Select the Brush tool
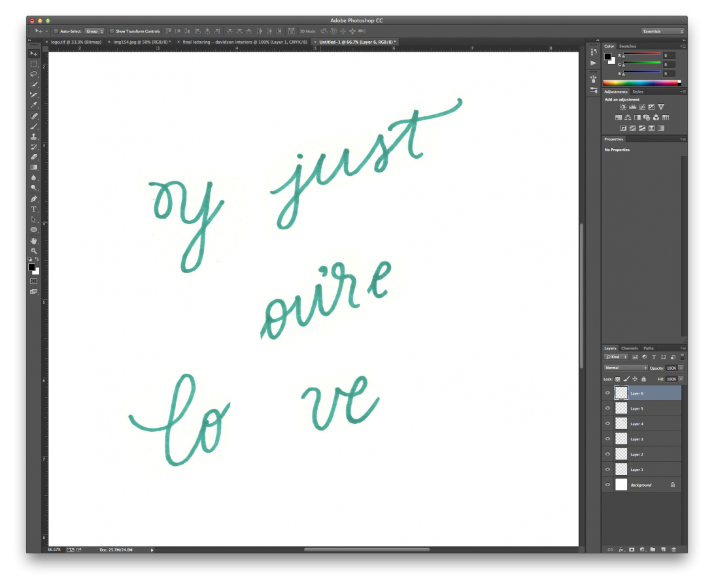This screenshot has width=714, height=588. (x=34, y=125)
